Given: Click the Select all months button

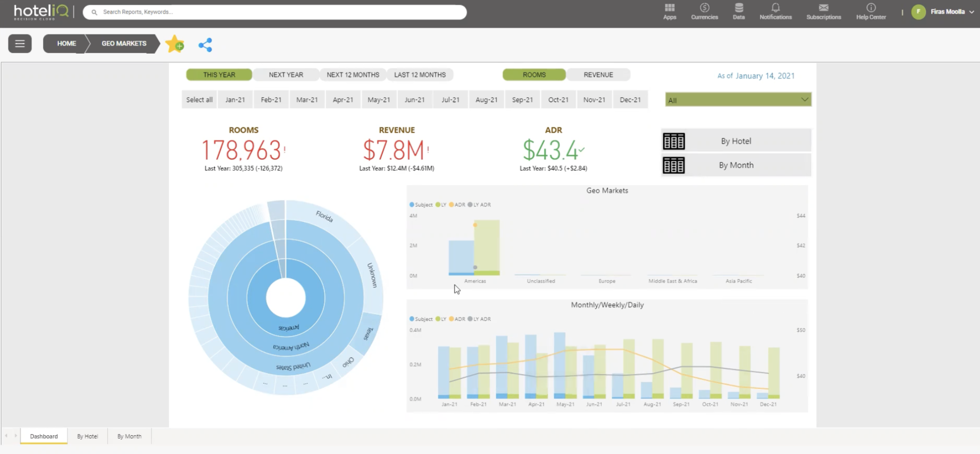Looking at the screenshot, I should (199, 100).
